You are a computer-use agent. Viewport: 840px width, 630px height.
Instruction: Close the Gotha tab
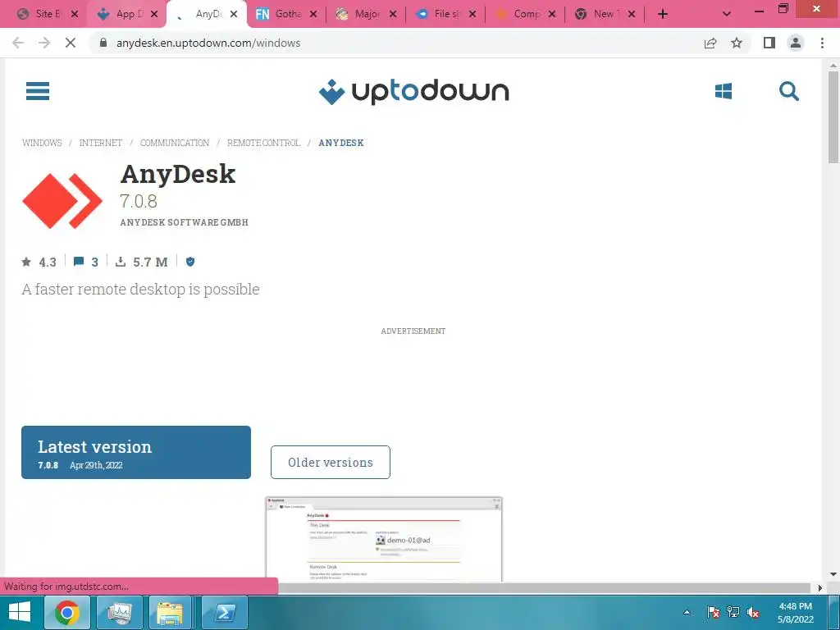(x=313, y=14)
